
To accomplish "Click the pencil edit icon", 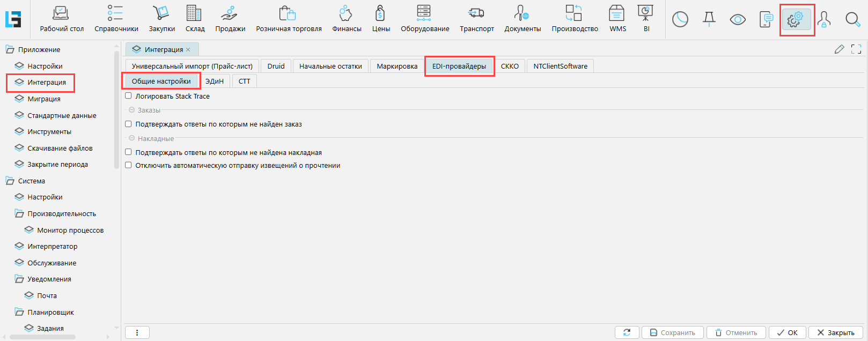I will (x=839, y=49).
